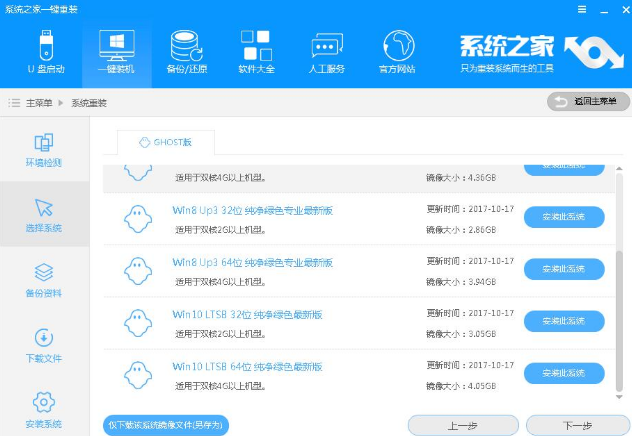Select 备份资料 layers icon in sidebar

click(44, 273)
